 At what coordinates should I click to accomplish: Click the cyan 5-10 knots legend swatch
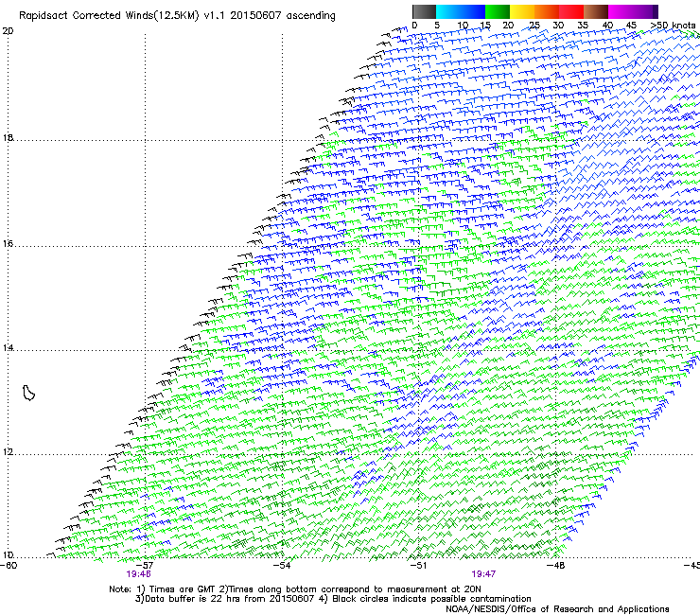point(448,11)
